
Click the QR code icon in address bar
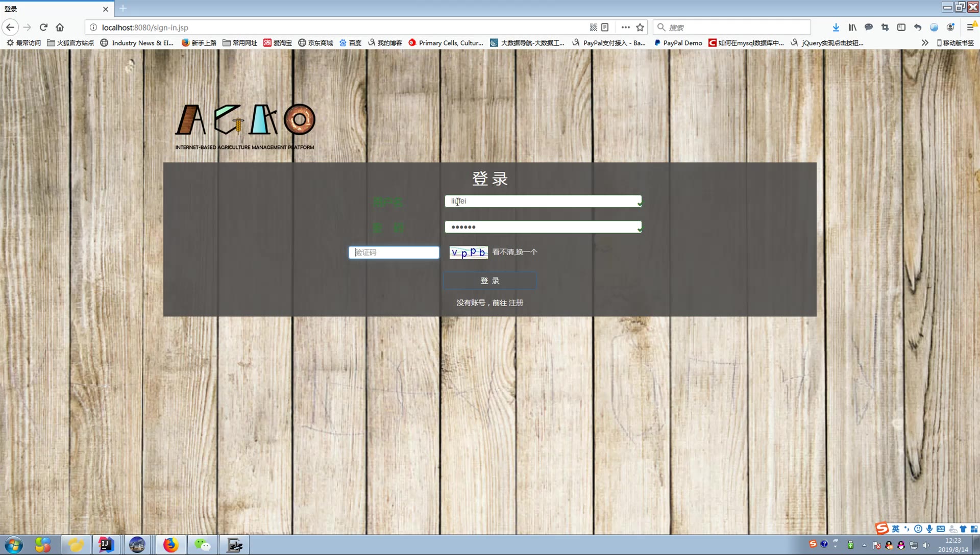(x=593, y=28)
